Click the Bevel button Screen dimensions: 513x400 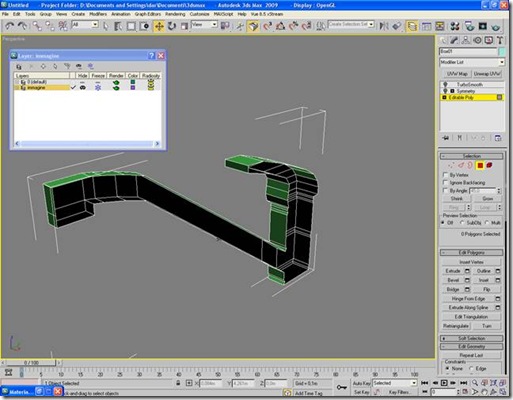click(453, 280)
